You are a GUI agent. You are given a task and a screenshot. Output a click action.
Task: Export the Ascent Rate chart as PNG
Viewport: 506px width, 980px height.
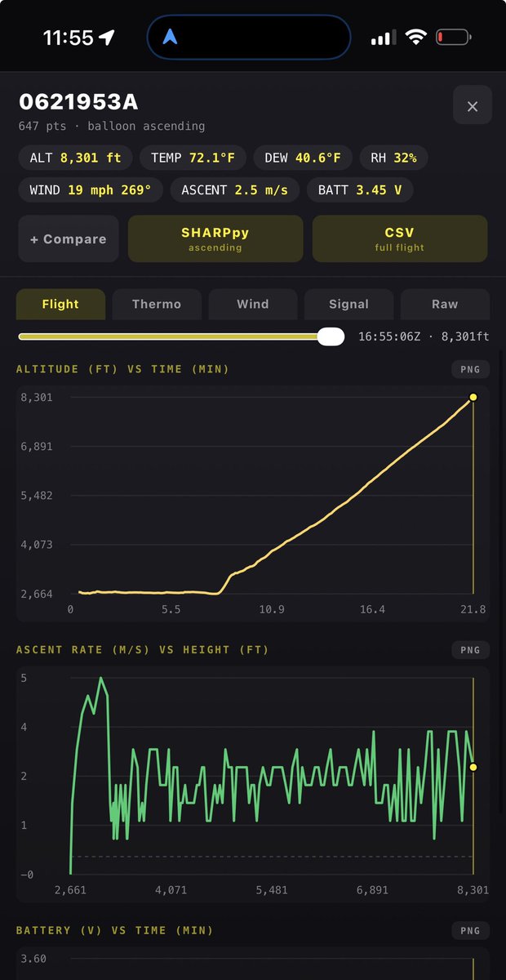470,650
